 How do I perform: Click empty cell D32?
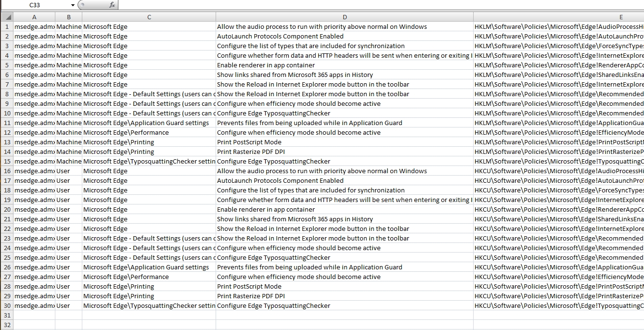(345, 325)
